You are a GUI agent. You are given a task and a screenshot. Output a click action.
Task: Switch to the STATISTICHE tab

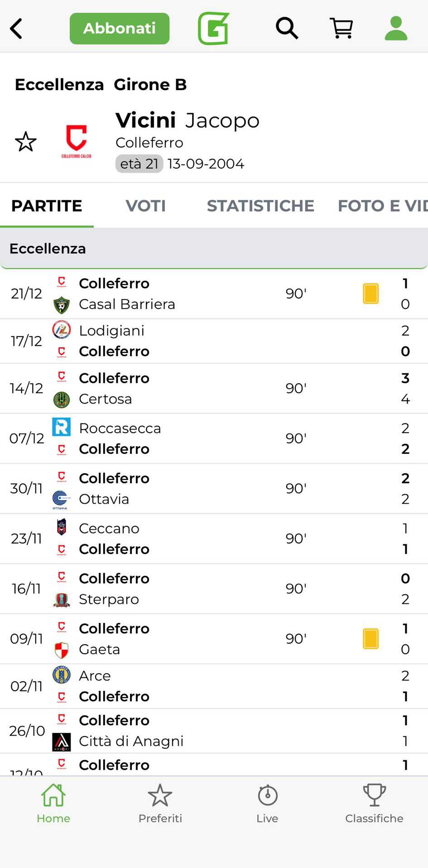(260, 206)
